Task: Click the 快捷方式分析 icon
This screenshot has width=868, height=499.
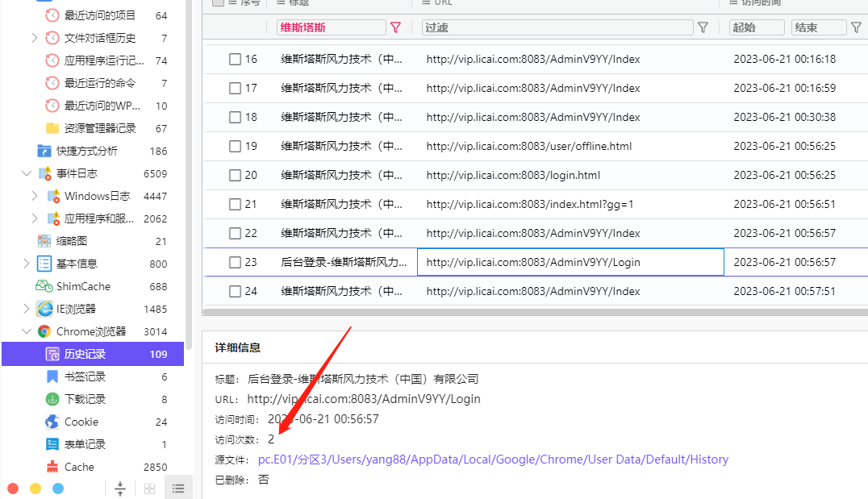Action: point(44,151)
